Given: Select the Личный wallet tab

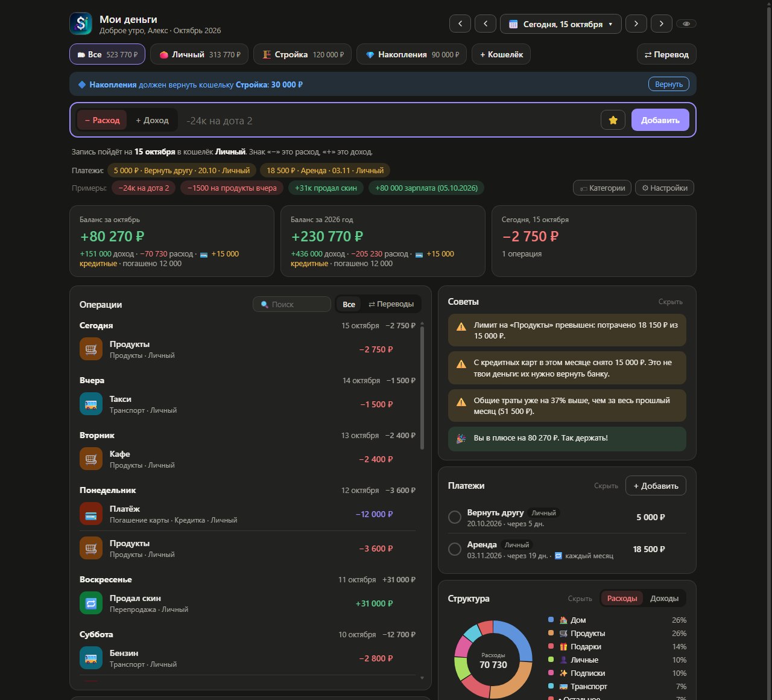Looking at the screenshot, I should [200, 54].
